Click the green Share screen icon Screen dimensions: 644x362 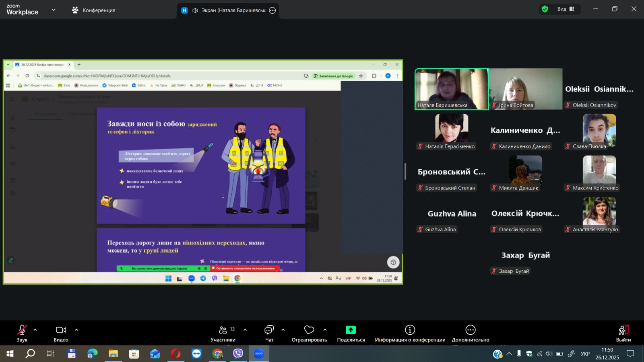coord(351,330)
